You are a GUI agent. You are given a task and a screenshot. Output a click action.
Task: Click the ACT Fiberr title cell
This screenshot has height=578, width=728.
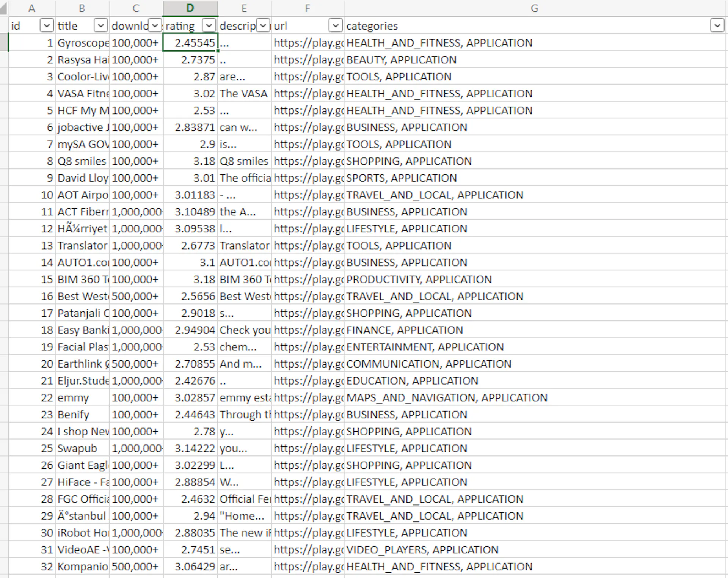click(82, 212)
